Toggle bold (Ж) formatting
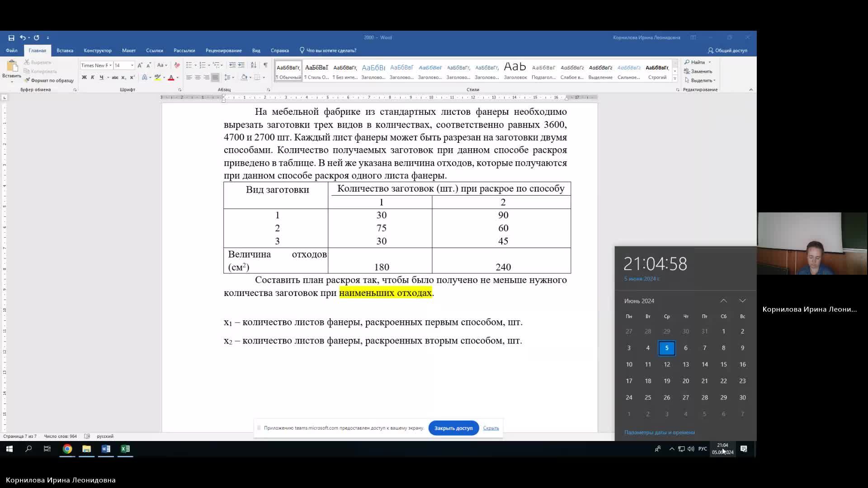 click(84, 77)
